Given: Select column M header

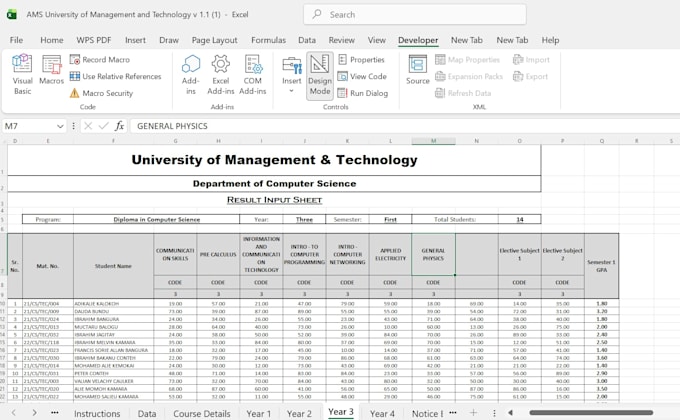Looking at the screenshot, I should 433,141.
